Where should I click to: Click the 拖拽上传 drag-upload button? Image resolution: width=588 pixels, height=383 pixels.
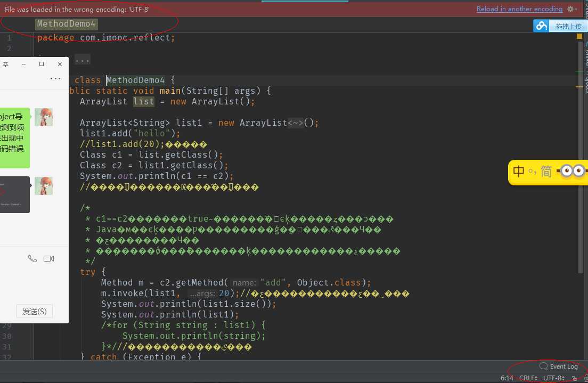568,26
